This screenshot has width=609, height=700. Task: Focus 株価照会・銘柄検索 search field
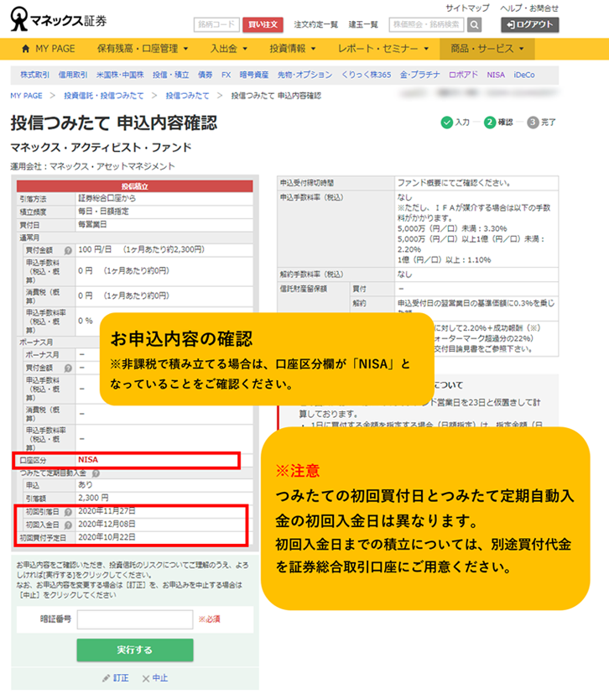426,24
